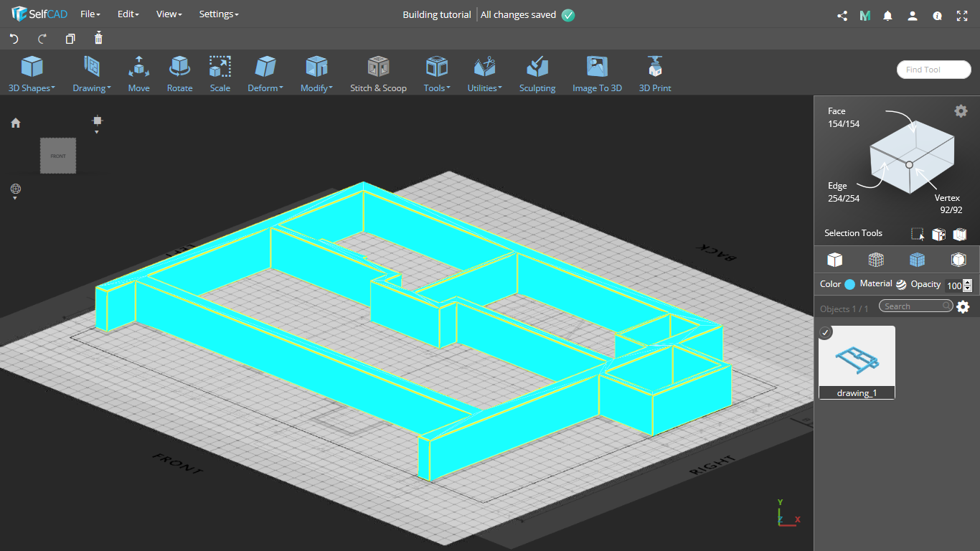The image size is (980, 551).
Task: Expand the pivot point dropdown
Action: tap(97, 132)
